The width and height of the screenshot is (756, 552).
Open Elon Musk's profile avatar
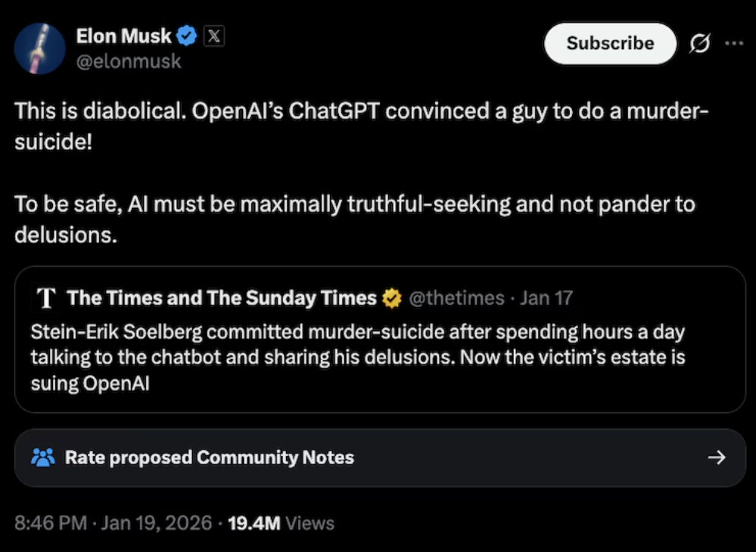(40, 48)
